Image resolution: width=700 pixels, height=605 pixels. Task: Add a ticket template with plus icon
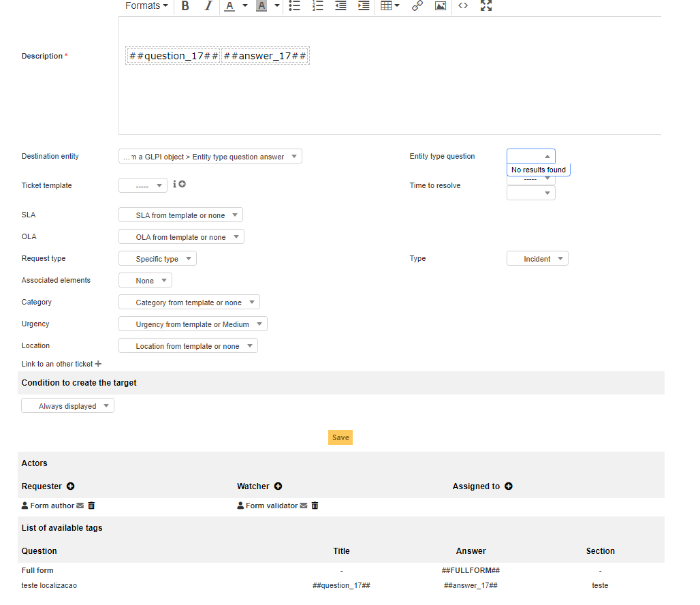(182, 183)
